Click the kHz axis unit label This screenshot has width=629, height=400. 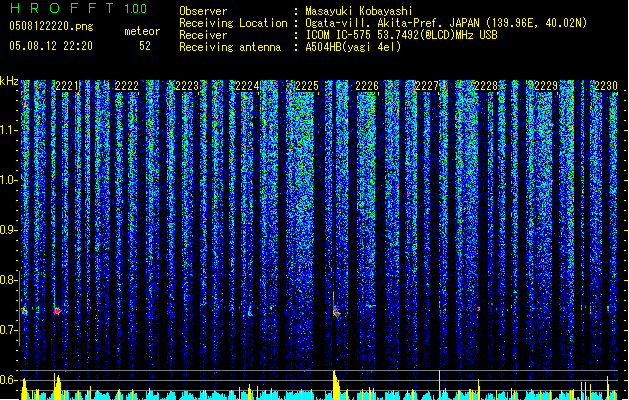click(x=9, y=81)
